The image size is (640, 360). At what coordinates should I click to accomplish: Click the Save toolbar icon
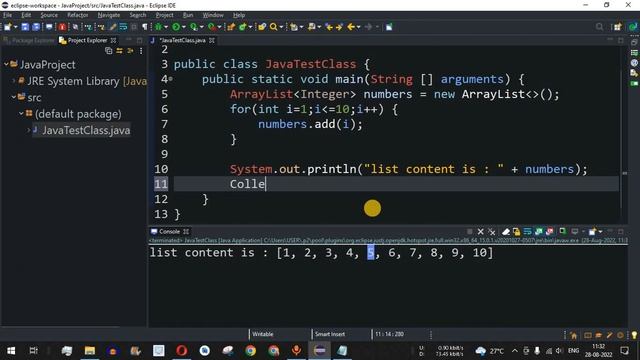click(x=25, y=27)
